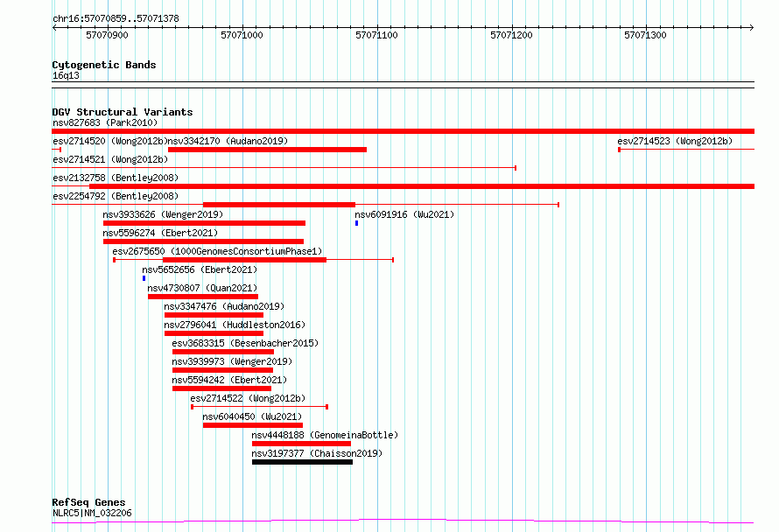Click the 57071100 ruler position label
The width and height of the screenshot is (779, 532).
[376, 35]
